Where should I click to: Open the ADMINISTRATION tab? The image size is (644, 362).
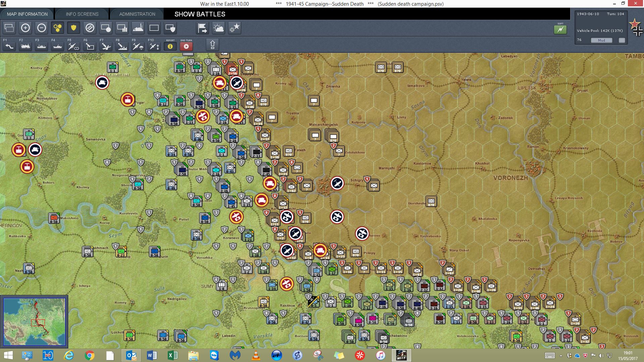pos(137,14)
